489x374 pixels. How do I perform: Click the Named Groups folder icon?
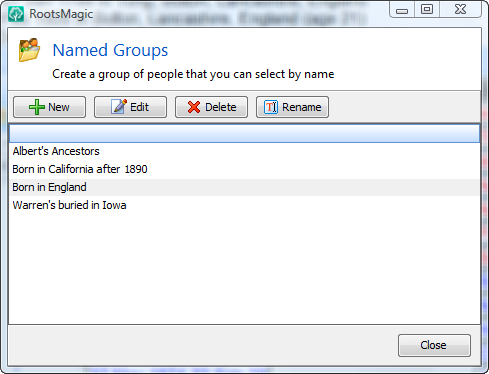(29, 50)
